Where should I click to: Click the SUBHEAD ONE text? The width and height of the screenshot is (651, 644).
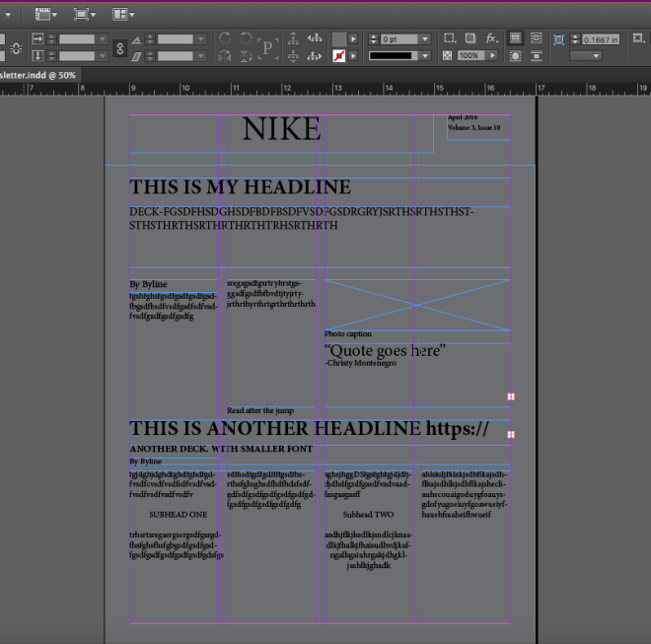coord(179,515)
